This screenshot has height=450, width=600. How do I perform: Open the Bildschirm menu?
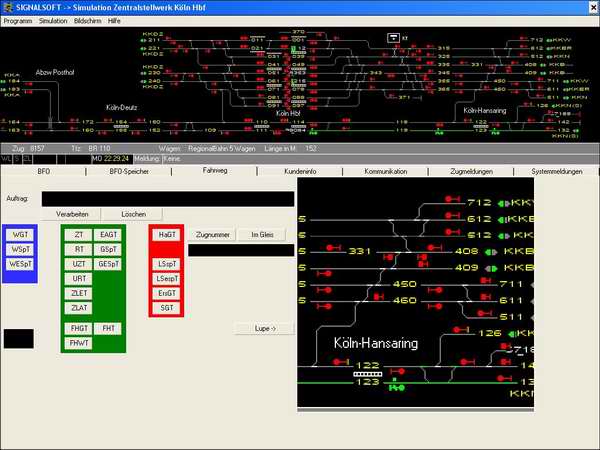[x=88, y=20]
